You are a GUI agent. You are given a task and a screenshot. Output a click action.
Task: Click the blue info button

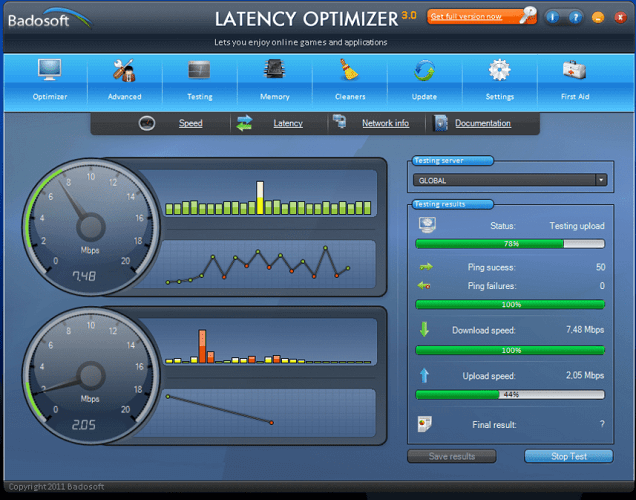(x=552, y=17)
